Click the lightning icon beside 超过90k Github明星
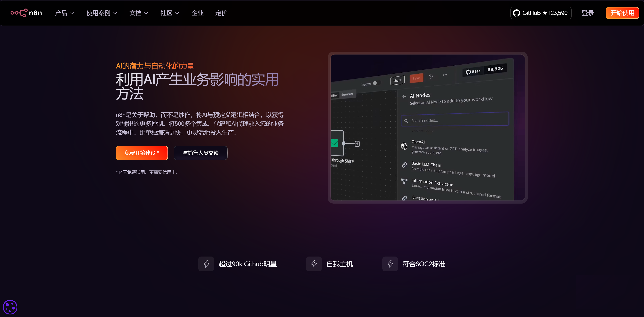The width and height of the screenshot is (644, 317). pyautogui.click(x=206, y=264)
